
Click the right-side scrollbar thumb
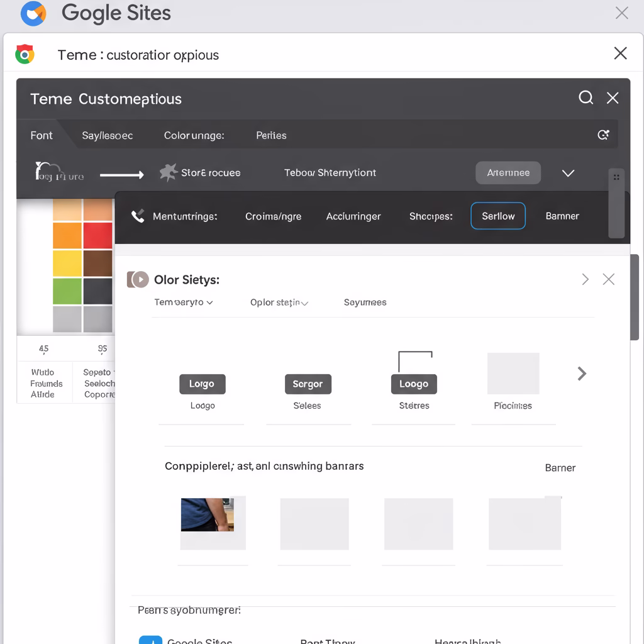(635, 297)
